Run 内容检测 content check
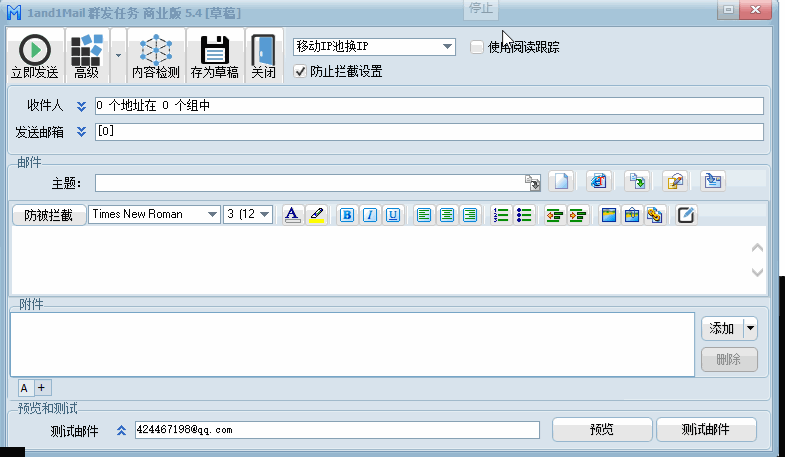Viewport: 785px width, 457px height. tap(156, 56)
